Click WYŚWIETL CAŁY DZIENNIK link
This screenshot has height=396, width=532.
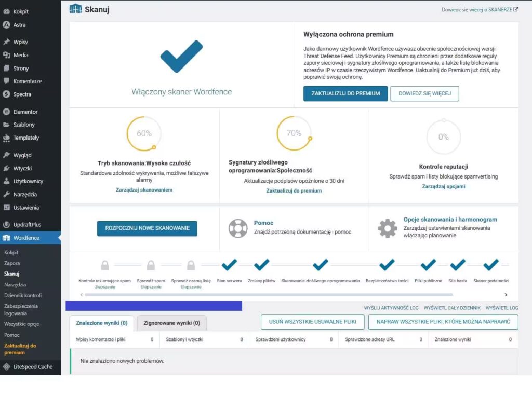[452, 308]
